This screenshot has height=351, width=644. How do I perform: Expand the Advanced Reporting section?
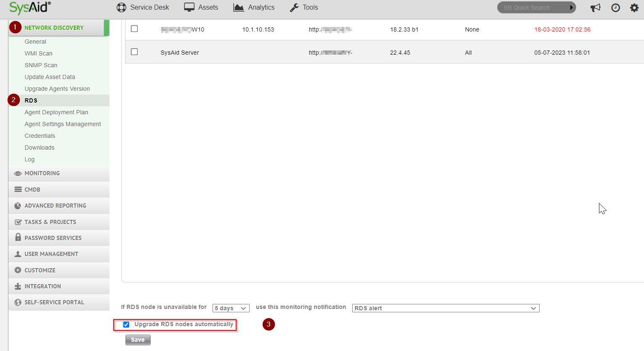tap(59, 206)
